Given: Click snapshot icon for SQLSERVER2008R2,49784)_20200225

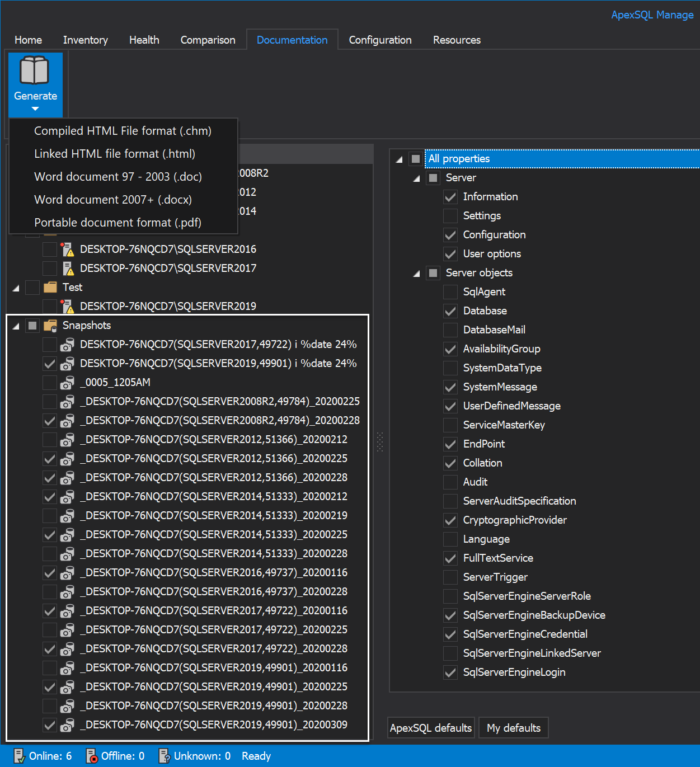Looking at the screenshot, I should coord(67,402).
